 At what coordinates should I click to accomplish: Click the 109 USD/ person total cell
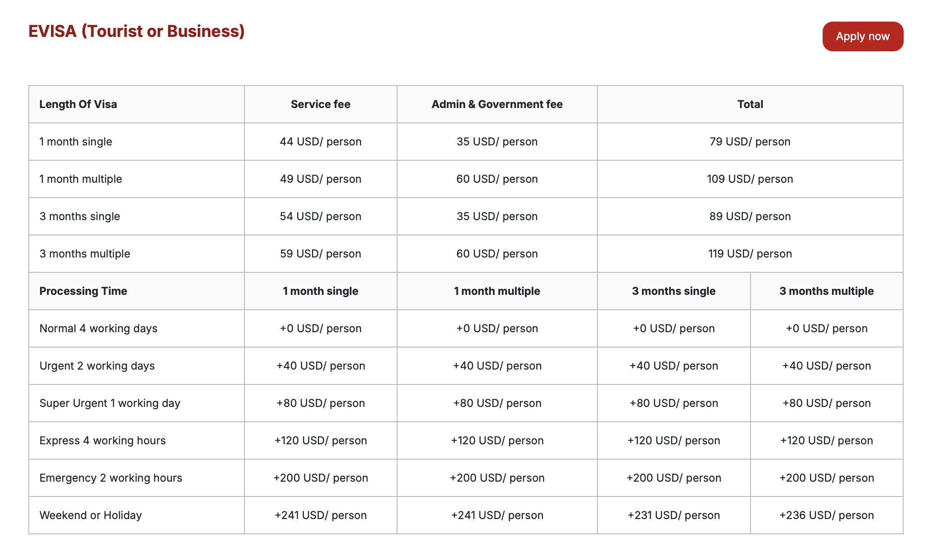pyautogui.click(x=750, y=179)
